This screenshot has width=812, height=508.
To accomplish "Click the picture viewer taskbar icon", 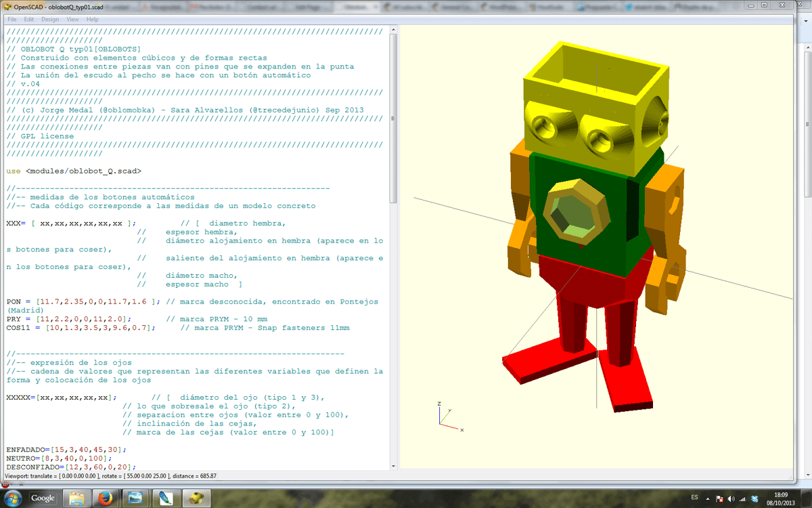I will click(x=134, y=498).
